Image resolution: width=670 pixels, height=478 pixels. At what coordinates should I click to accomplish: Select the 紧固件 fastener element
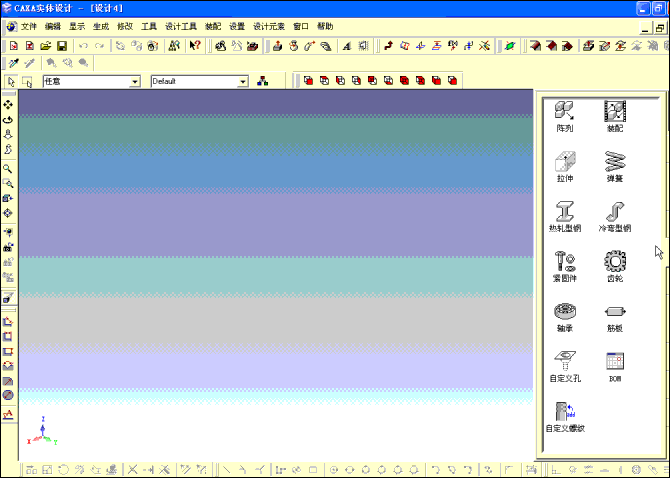(x=565, y=266)
